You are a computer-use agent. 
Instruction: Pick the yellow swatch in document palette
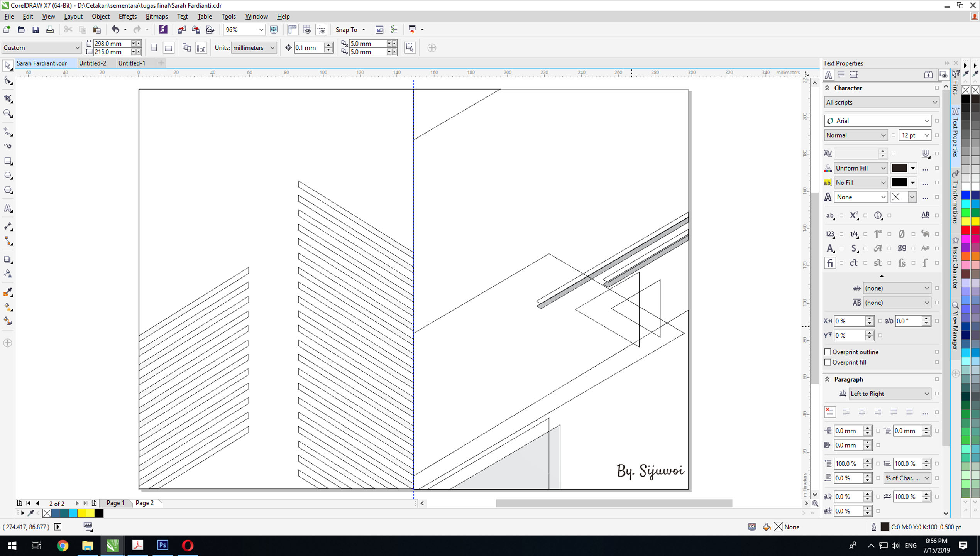click(81, 513)
